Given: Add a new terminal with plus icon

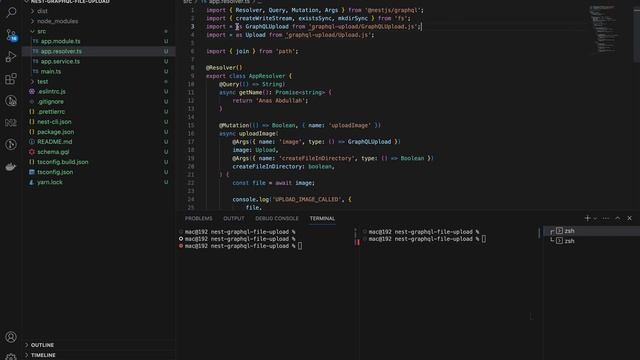Looking at the screenshot, I should 587,218.
